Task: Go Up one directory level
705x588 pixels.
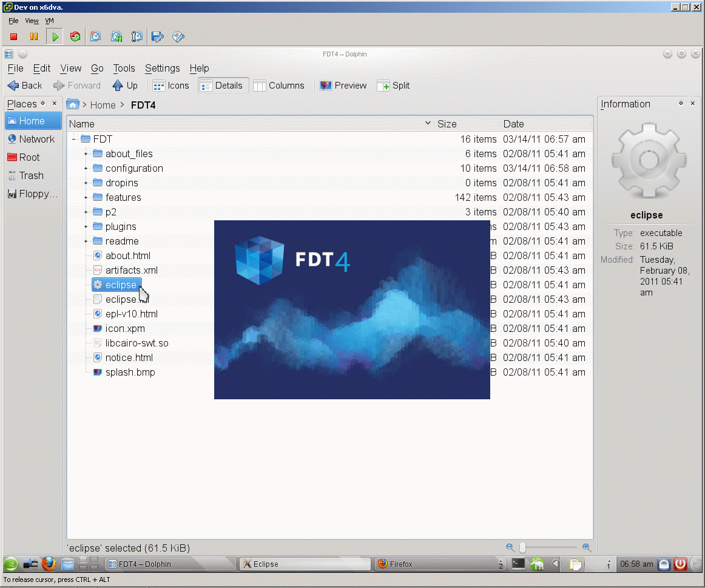Action: (126, 86)
